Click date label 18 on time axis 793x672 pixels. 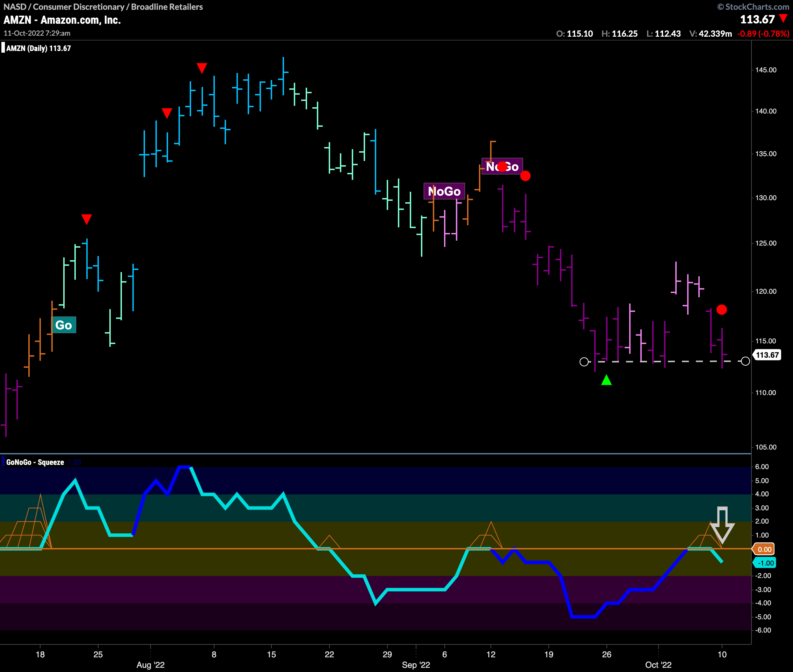40,655
